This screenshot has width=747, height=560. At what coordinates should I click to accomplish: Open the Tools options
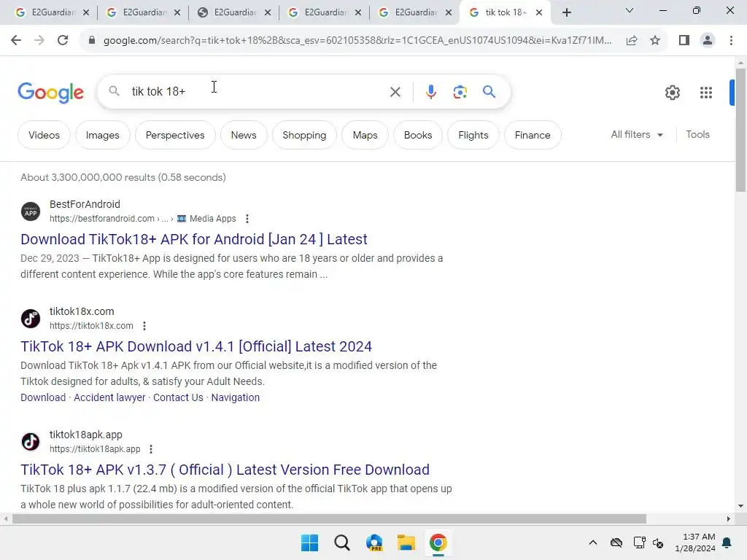[697, 135]
